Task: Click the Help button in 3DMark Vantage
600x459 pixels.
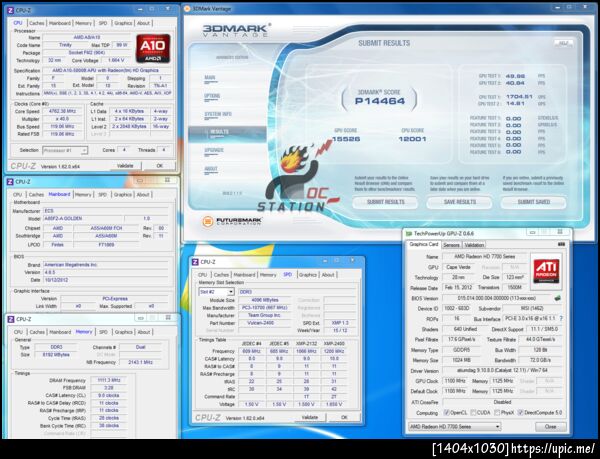Action: [563, 43]
